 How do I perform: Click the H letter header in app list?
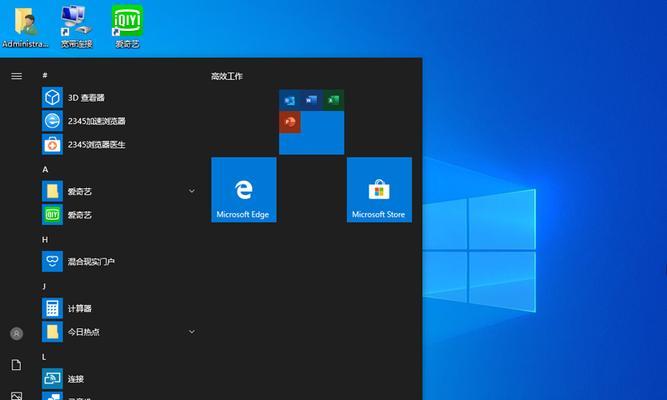[x=45, y=240]
